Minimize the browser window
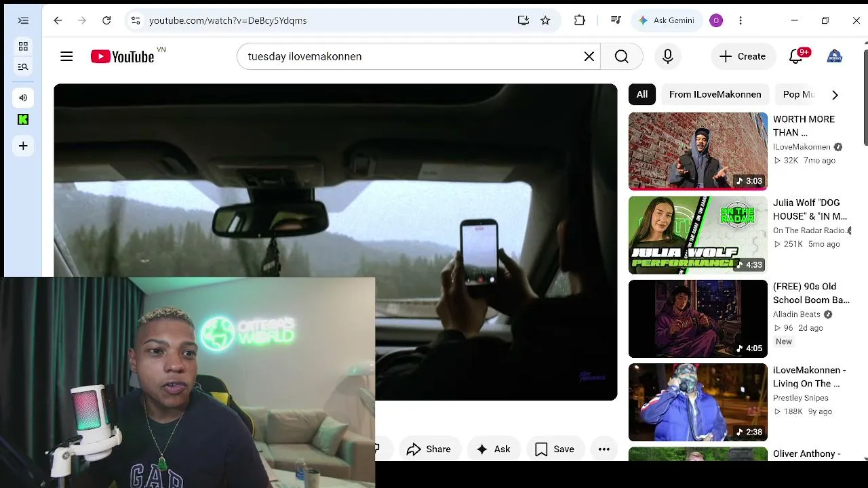 point(794,20)
